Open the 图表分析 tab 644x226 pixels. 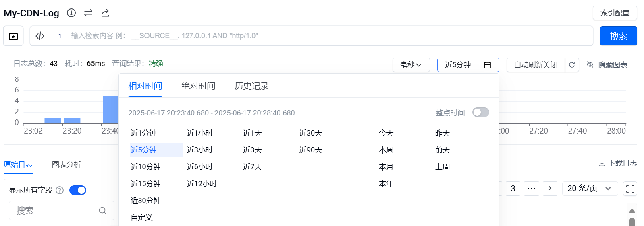point(66,164)
